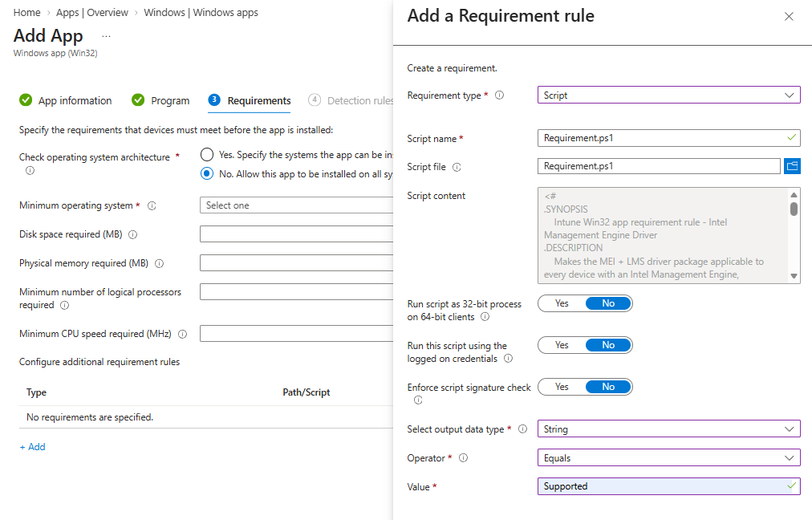Click the info icon for Requirement type
This screenshot has height=520, width=812.
(499, 95)
